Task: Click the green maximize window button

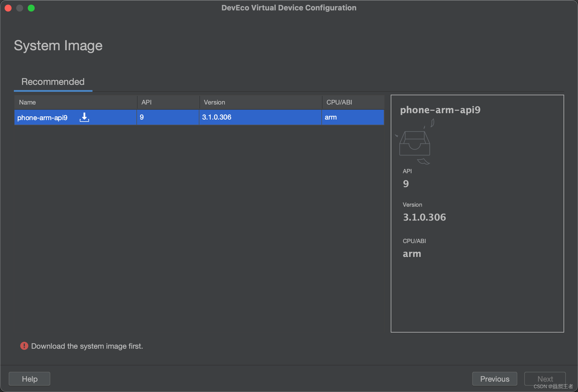Action: (x=31, y=8)
